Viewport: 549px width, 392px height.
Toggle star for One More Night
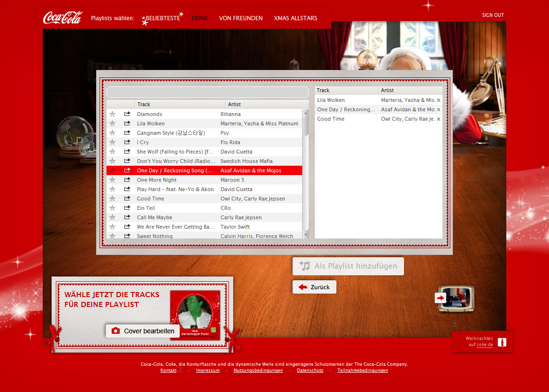112,180
